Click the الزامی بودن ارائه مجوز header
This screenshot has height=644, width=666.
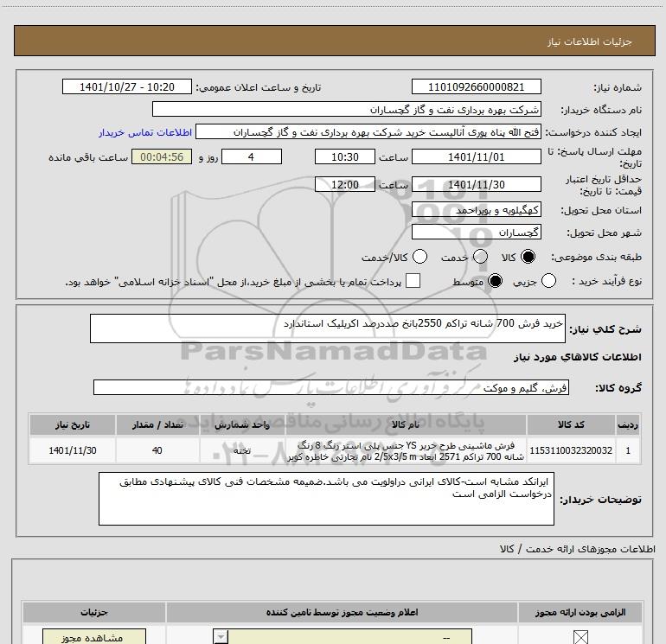tap(580, 612)
